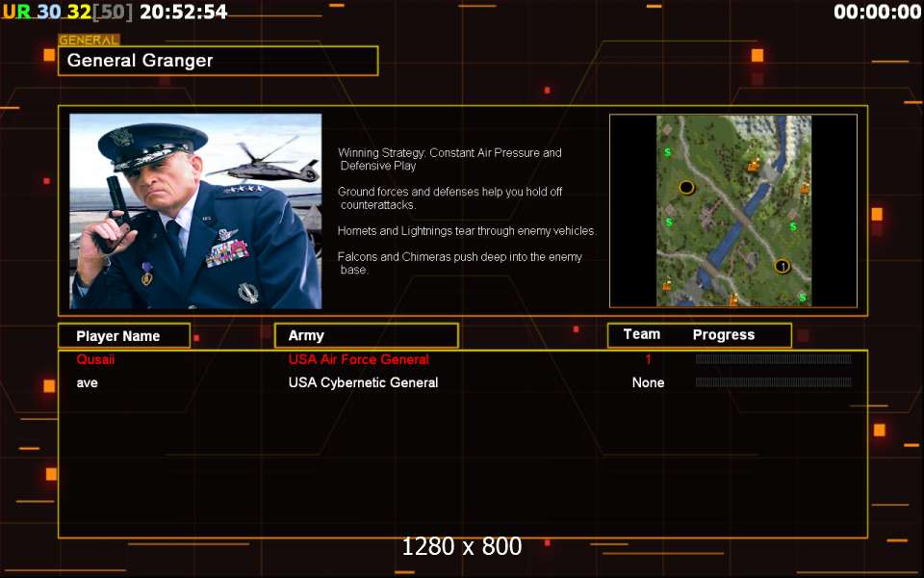The height and width of the screenshot is (578, 924).
Task: Click the 'Army' column header
Action: [x=367, y=335]
